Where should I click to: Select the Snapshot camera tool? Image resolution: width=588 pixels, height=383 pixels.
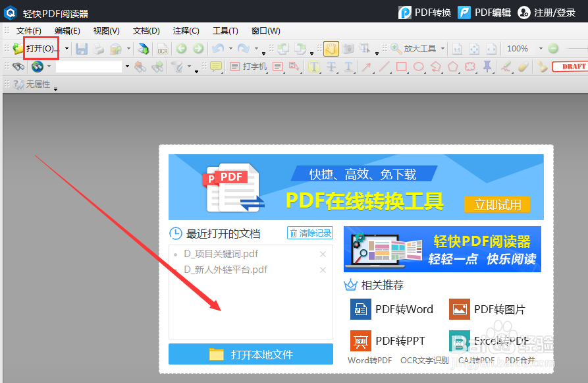[x=348, y=48]
